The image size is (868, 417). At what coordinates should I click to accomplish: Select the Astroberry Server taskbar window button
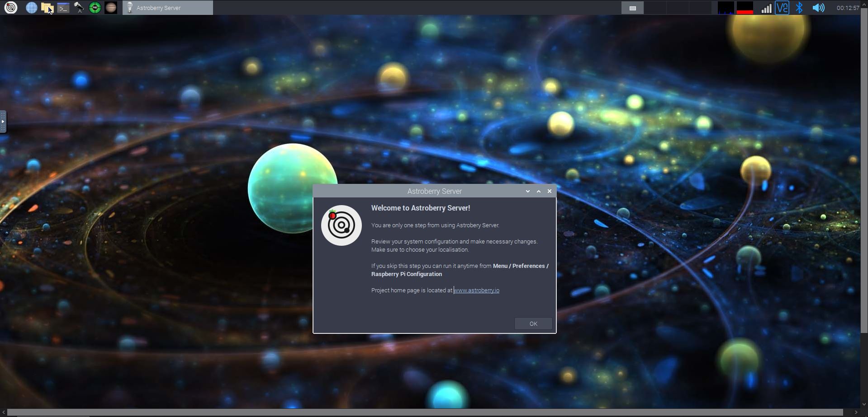tap(168, 8)
